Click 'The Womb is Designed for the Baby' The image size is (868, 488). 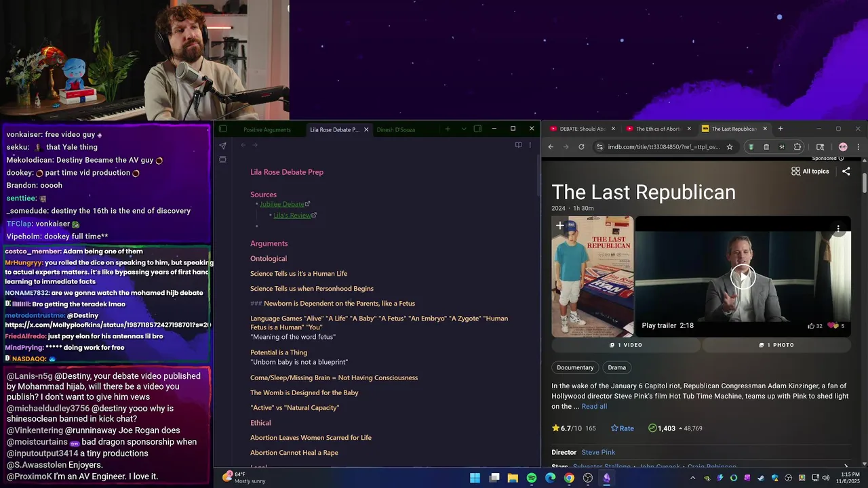[x=304, y=392]
